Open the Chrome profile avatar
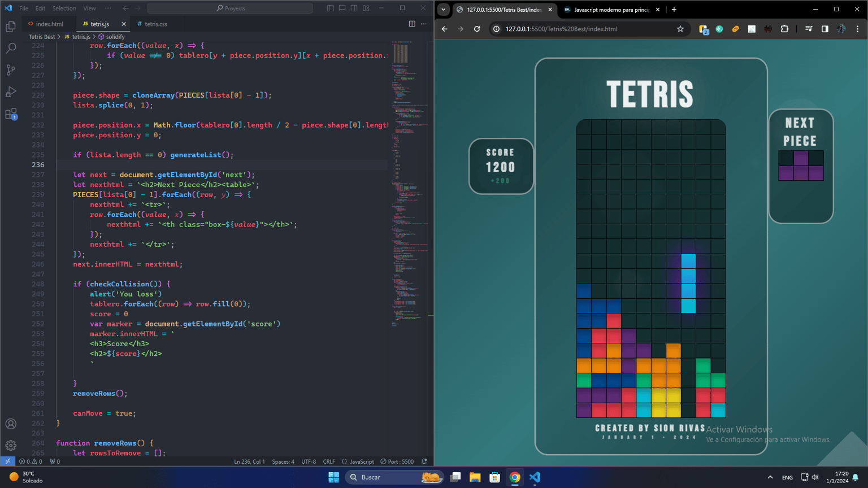Screen dimensions: 868x488 841,29
